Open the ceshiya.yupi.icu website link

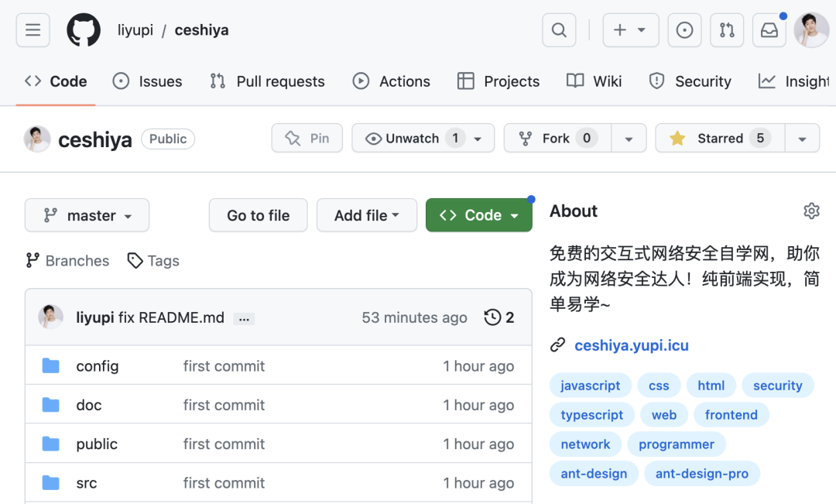[631, 345]
